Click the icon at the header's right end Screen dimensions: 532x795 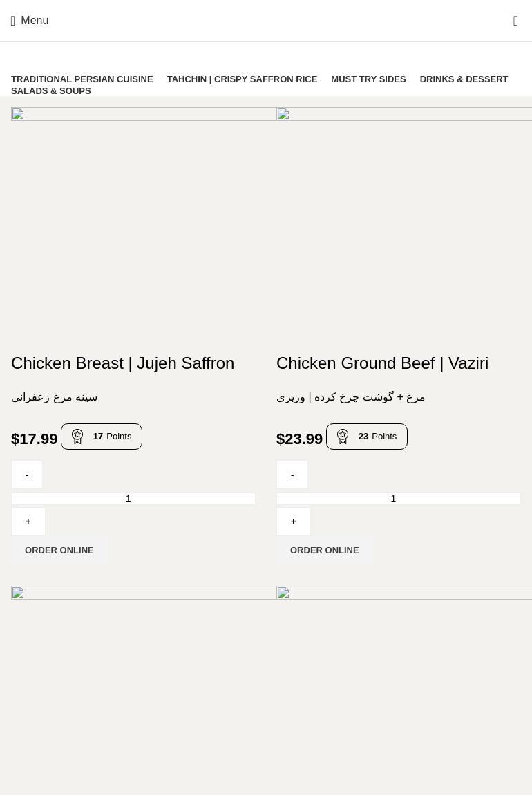coord(515,21)
